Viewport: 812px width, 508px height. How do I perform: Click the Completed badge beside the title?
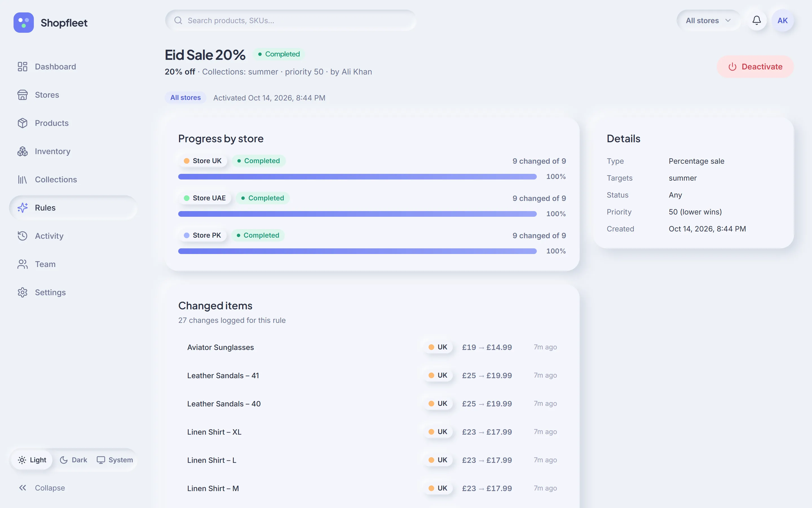tap(279, 54)
